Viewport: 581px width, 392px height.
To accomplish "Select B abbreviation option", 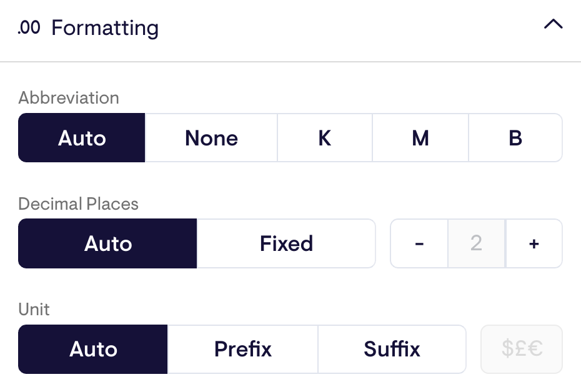I will (x=515, y=137).
